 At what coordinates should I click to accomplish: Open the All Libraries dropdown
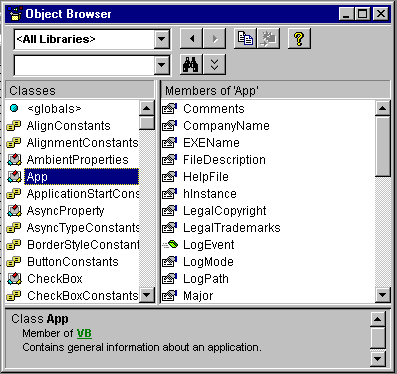pyautogui.click(x=162, y=39)
